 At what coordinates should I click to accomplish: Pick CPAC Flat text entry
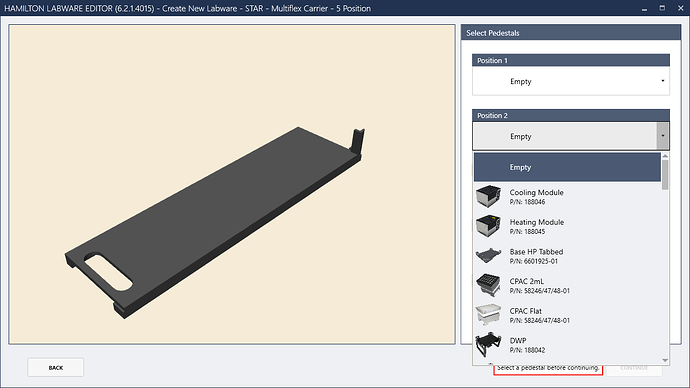(525, 311)
